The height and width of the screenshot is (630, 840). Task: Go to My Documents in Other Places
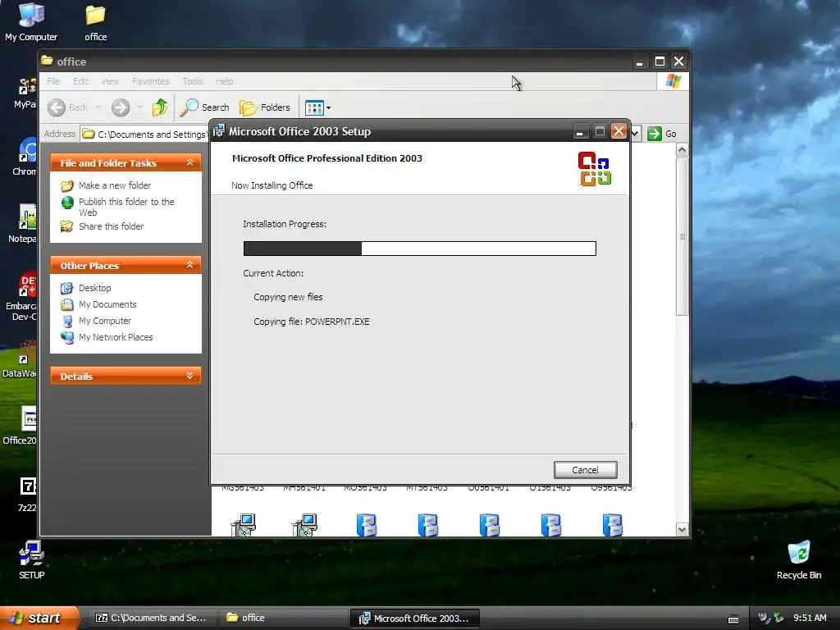tap(107, 304)
